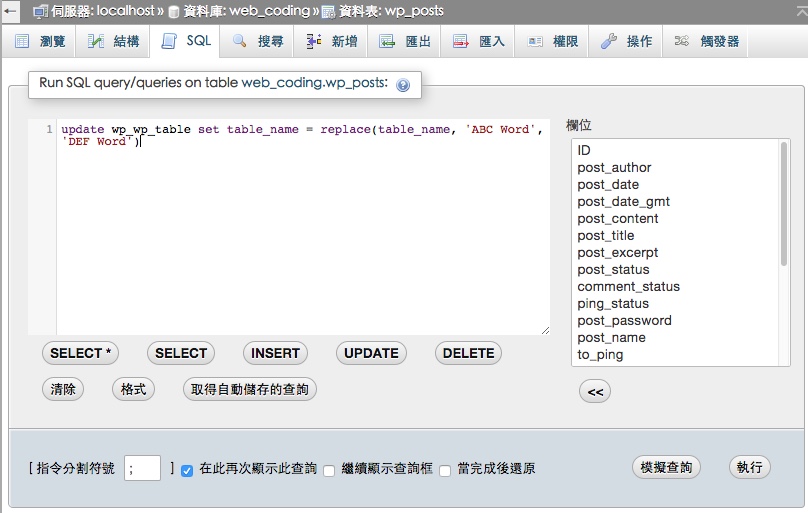The width and height of the screenshot is (808, 513).
Task: Select post_content in the columns list
Action: tap(618, 218)
